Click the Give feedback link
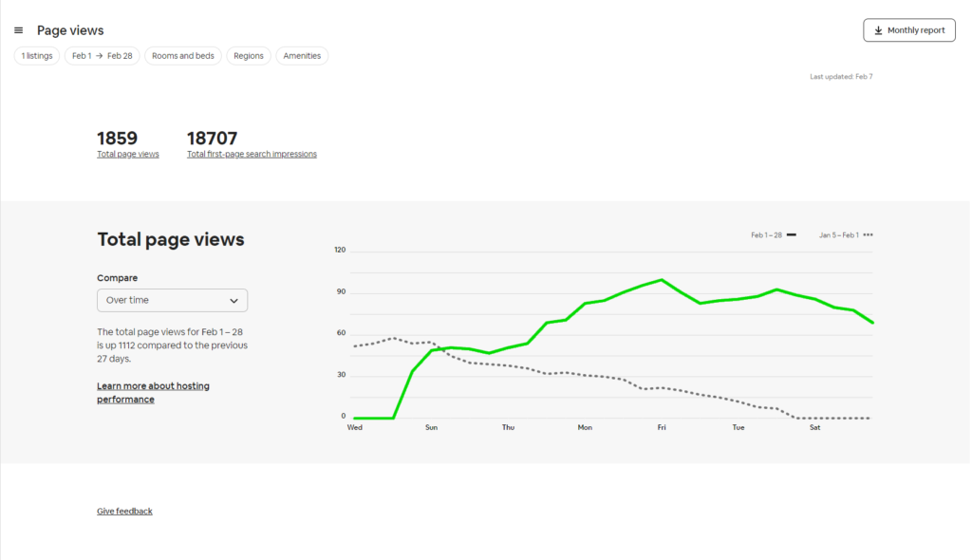 (x=124, y=512)
